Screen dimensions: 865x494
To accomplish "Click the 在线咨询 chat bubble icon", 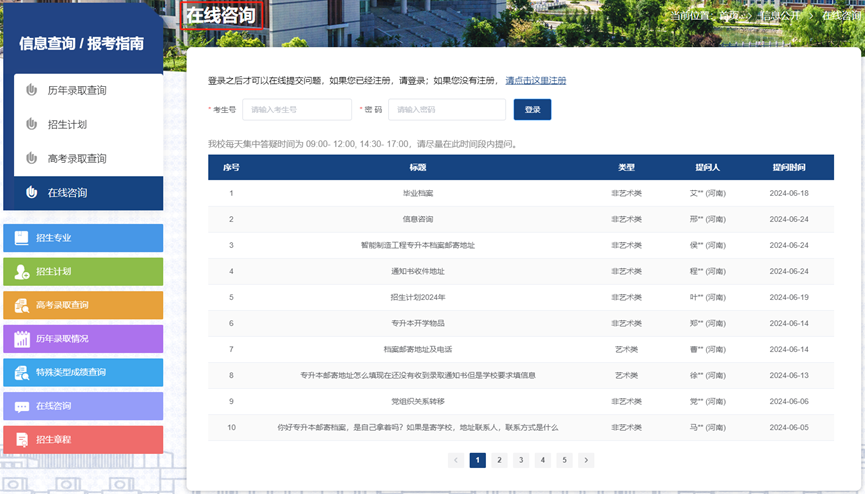I will pos(22,407).
